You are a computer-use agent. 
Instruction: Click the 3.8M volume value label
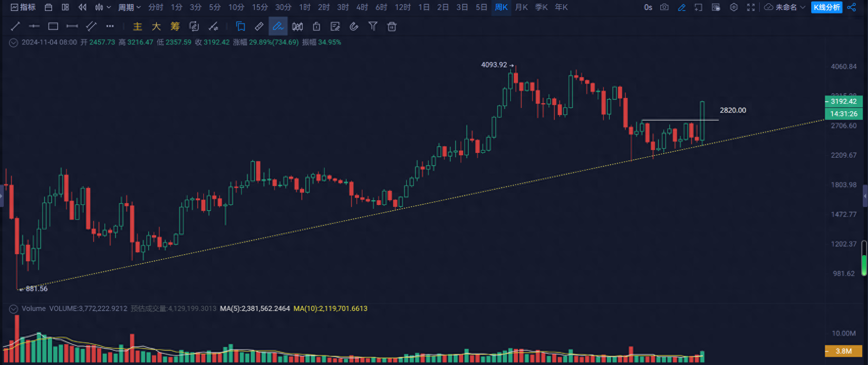tap(843, 351)
